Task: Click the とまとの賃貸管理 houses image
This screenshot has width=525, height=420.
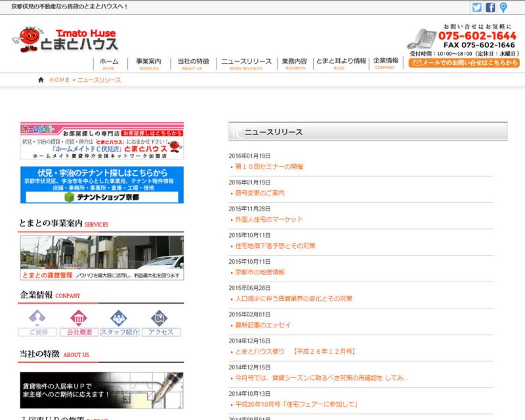Action: coord(102,257)
